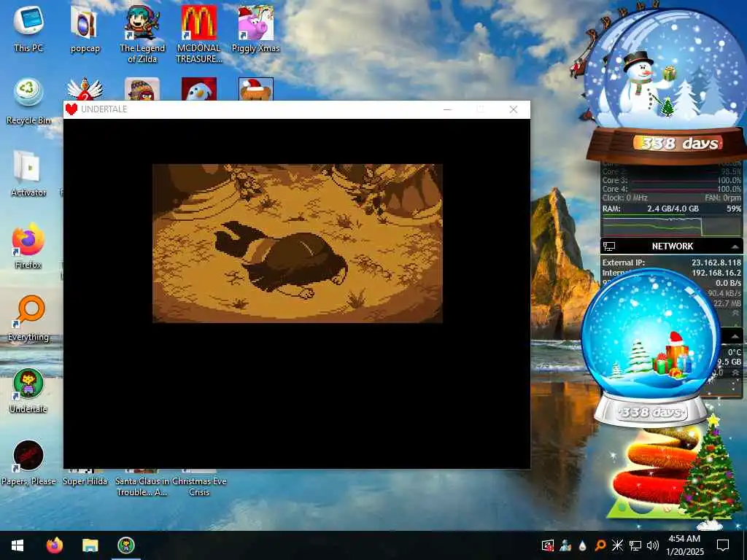Collapse the lower widget section arrow
This screenshot has width=747, height=560.
coord(735,336)
